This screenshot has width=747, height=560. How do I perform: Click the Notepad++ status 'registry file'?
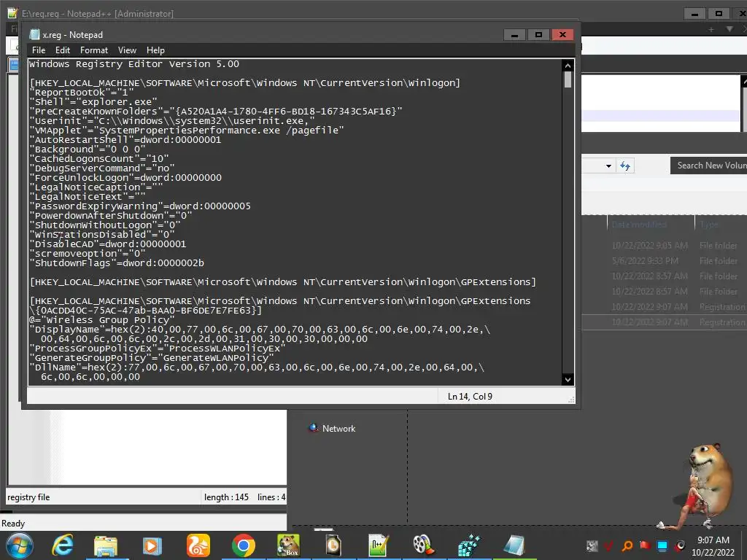(x=28, y=497)
